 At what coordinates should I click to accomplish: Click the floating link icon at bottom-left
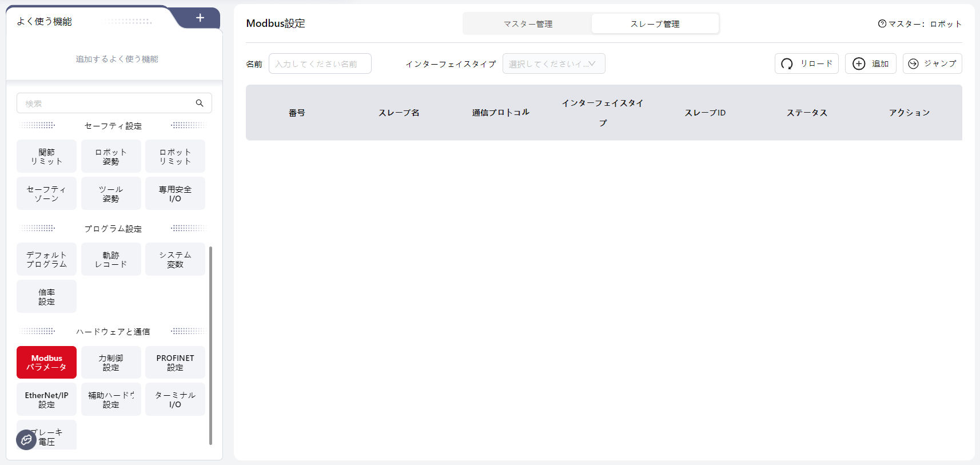pyautogui.click(x=26, y=440)
